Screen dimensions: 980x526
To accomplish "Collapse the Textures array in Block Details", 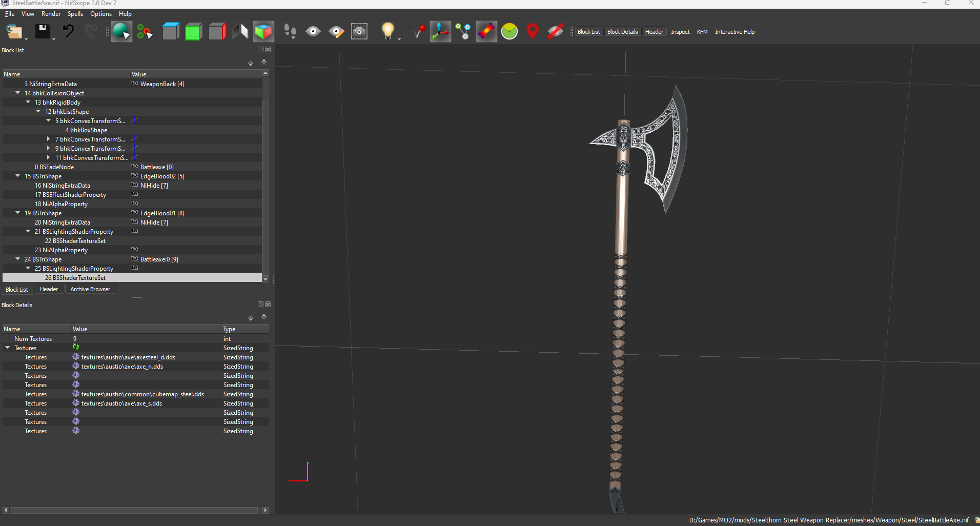I will (8, 348).
